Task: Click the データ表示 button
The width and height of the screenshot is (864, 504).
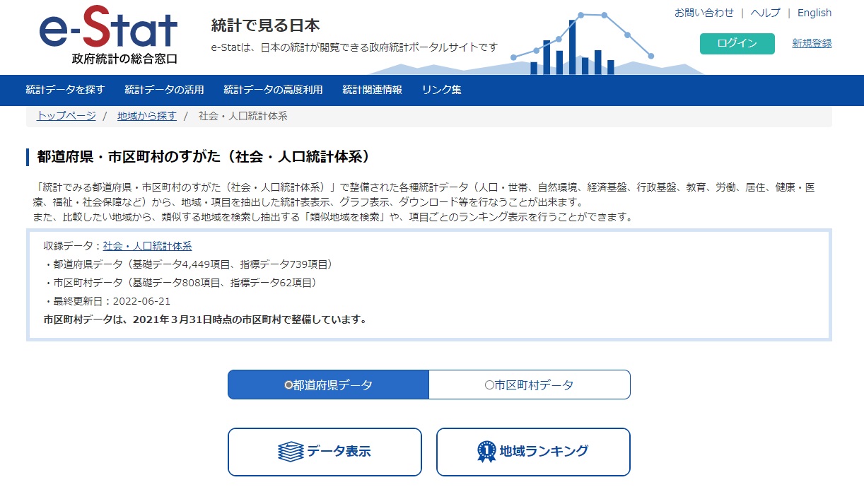Action: 325,452
